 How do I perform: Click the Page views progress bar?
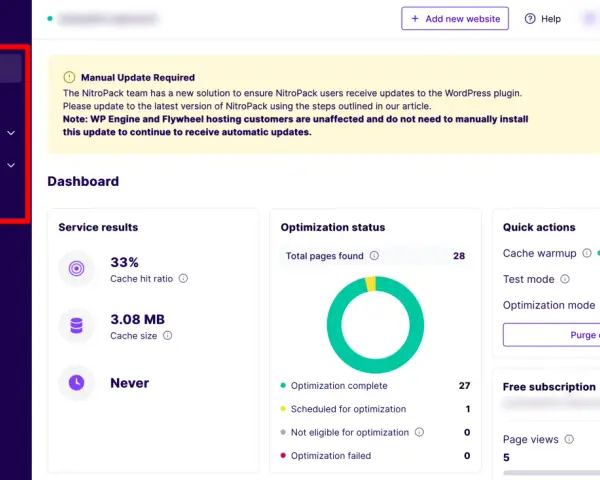551,473
